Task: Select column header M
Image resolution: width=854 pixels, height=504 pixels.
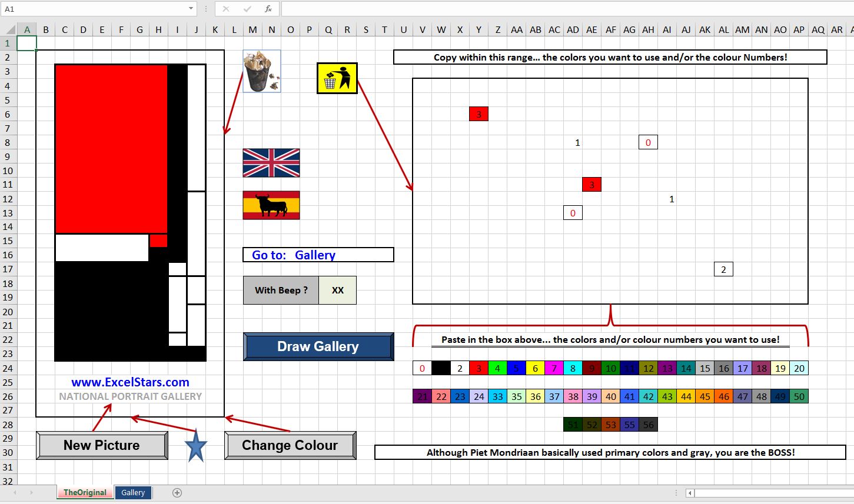Action: pyautogui.click(x=252, y=29)
